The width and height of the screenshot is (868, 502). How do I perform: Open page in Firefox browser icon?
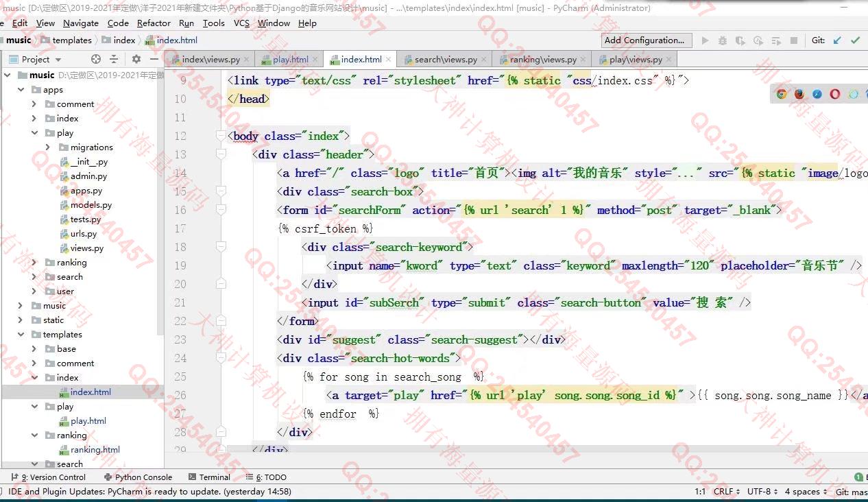(x=799, y=94)
